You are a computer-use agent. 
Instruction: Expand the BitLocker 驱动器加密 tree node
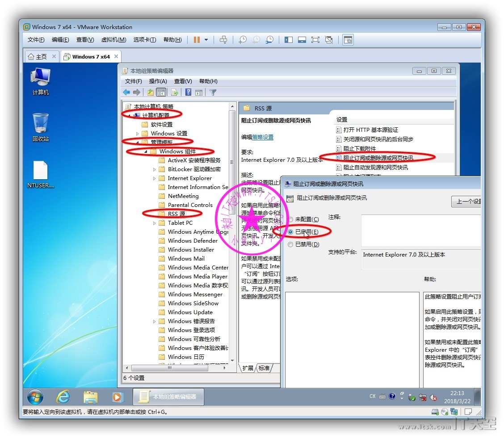click(x=155, y=169)
